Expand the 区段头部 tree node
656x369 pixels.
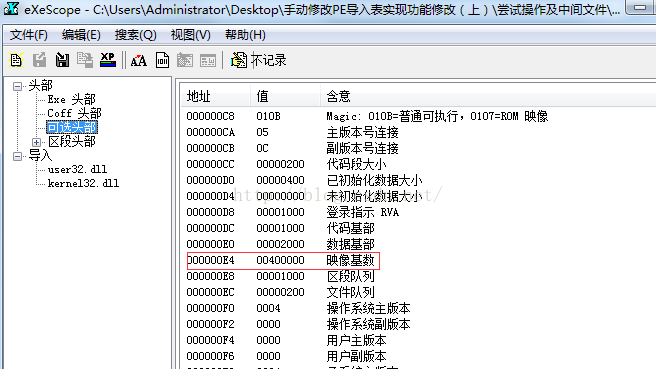(x=37, y=142)
